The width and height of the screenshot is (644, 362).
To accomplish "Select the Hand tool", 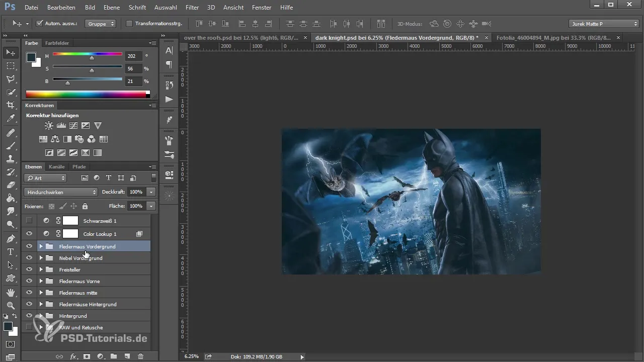I will pos(11,292).
